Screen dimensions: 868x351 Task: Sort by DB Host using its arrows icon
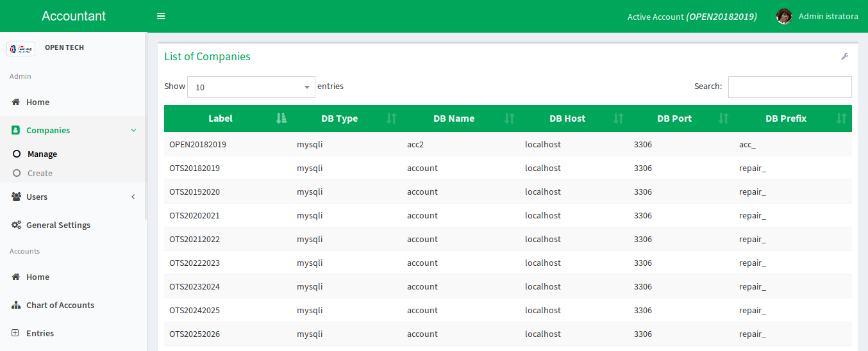pyautogui.click(x=619, y=118)
